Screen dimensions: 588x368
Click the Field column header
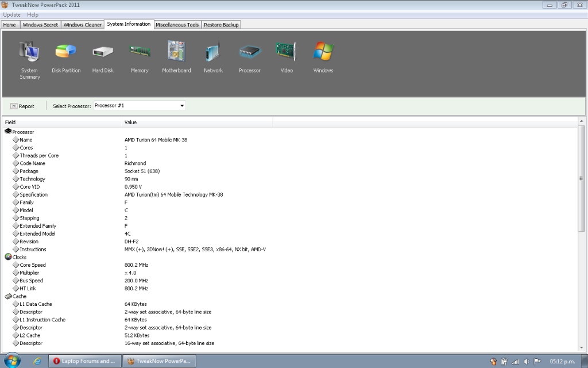coord(62,122)
